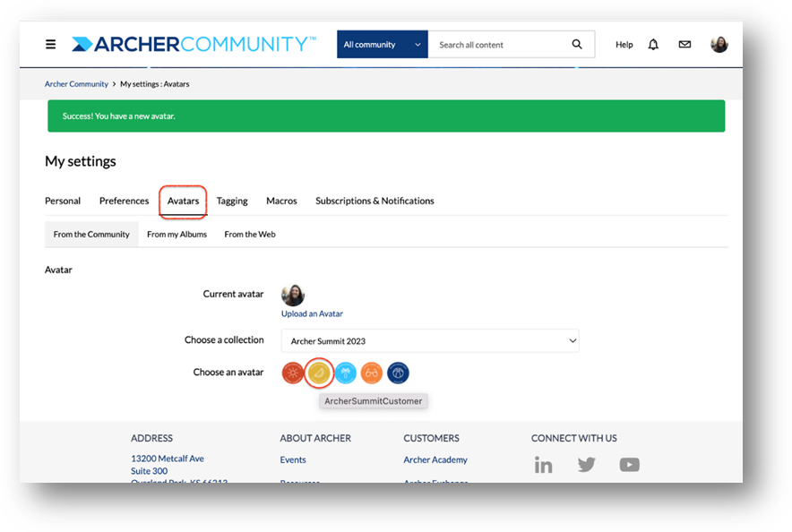
Task: Select the orange sunglasses avatar
Action: (372, 373)
